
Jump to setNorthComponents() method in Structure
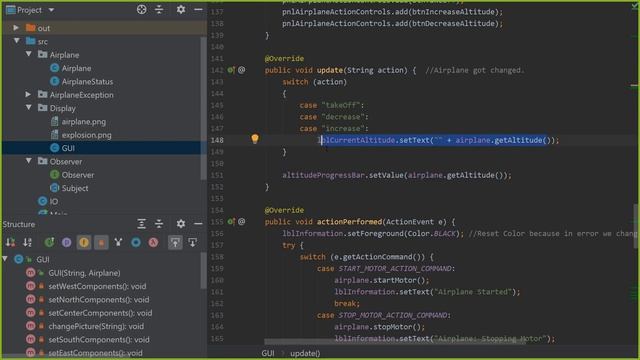click(x=99, y=300)
